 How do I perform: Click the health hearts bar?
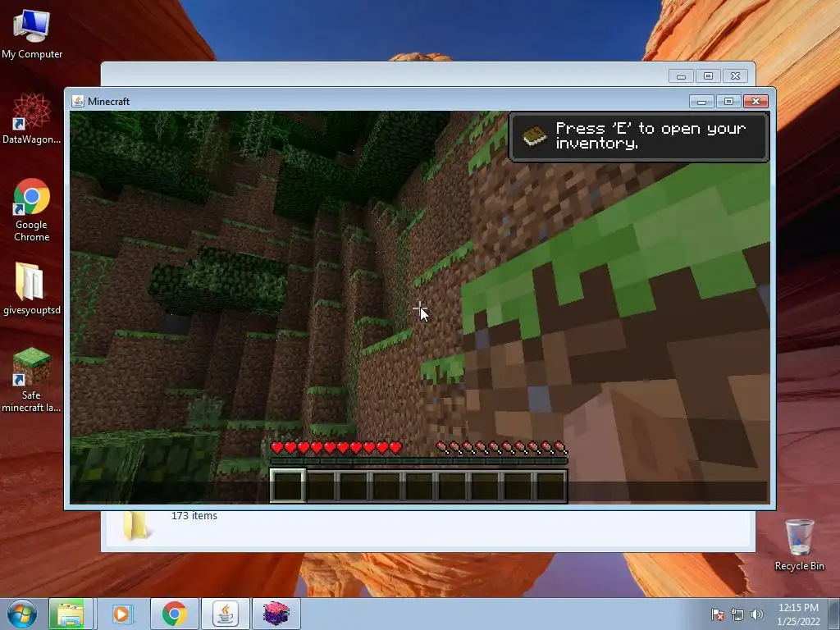pos(336,447)
